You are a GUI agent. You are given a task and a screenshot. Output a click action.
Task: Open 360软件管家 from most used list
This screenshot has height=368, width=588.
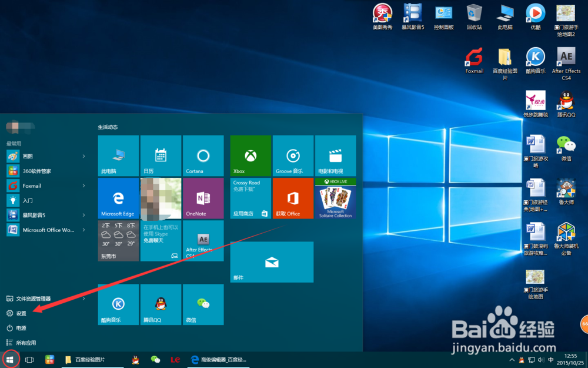tap(47, 171)
